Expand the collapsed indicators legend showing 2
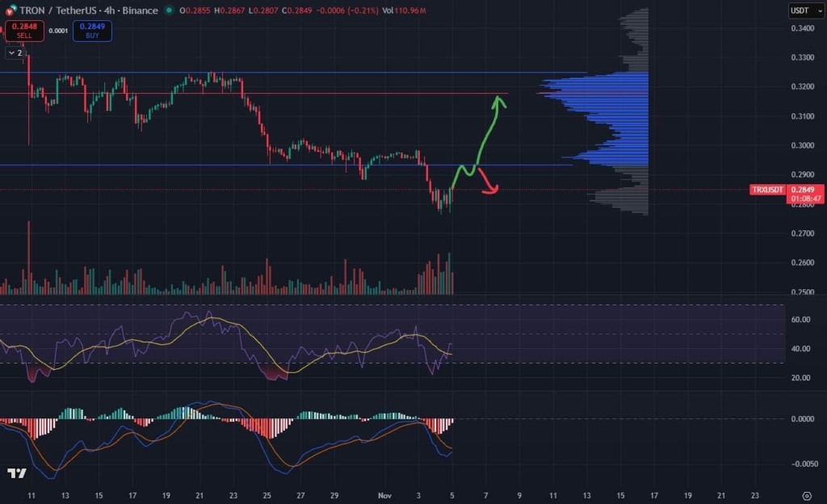The width and height of the screenshot is (827, 504). coord(15,52)
